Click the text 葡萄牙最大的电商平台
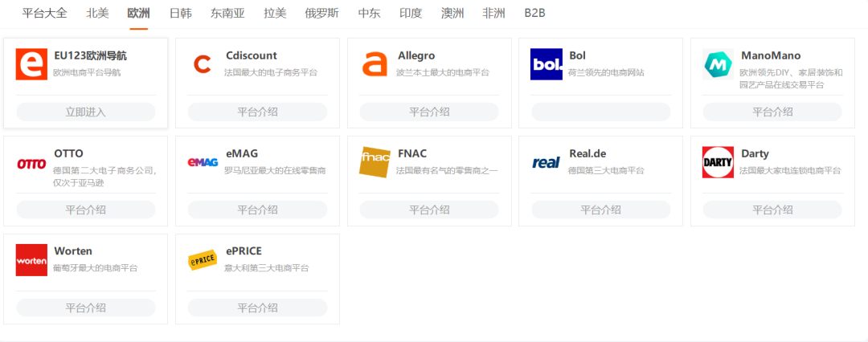Screen dimensions: 868x342 point(95,268)
